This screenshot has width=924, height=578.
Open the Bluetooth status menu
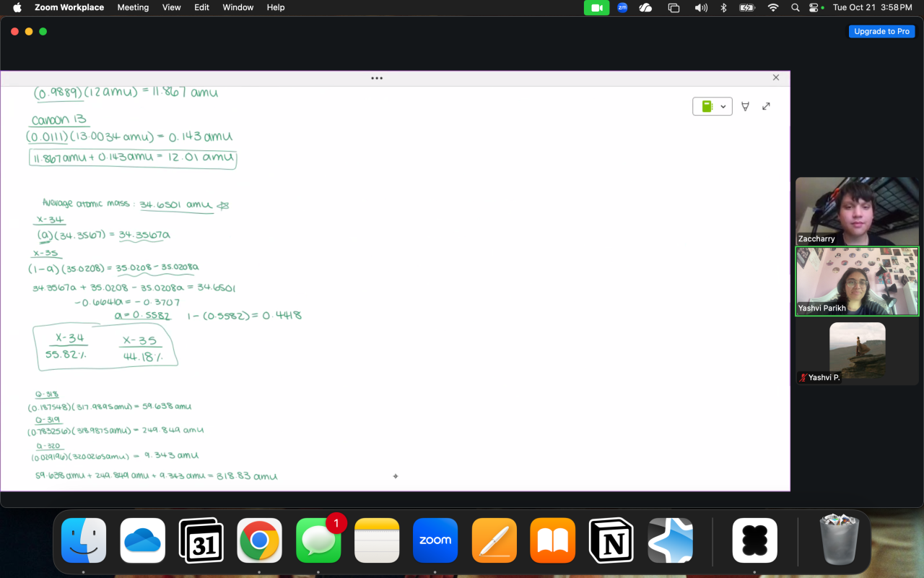pyautogui.click(x=723, y=7)
